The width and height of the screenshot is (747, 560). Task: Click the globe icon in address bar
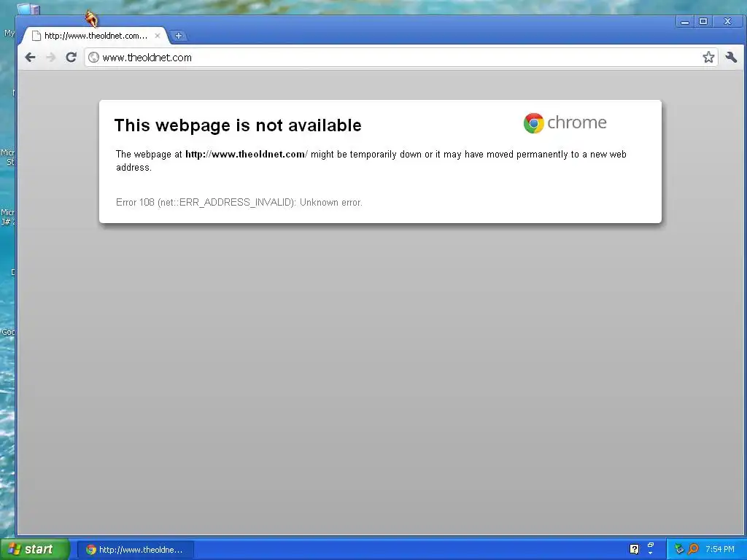tap(94, 58)
